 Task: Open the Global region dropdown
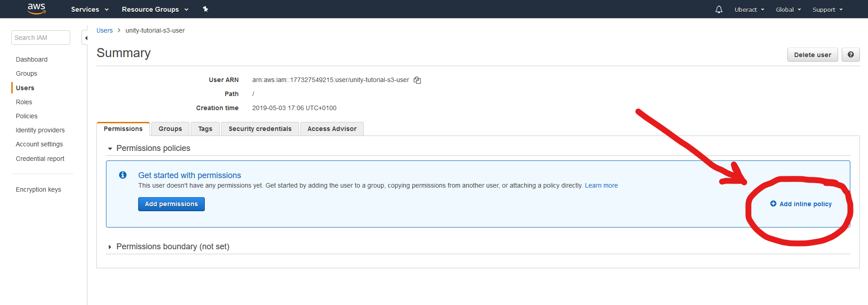click(x=788, y=10)
